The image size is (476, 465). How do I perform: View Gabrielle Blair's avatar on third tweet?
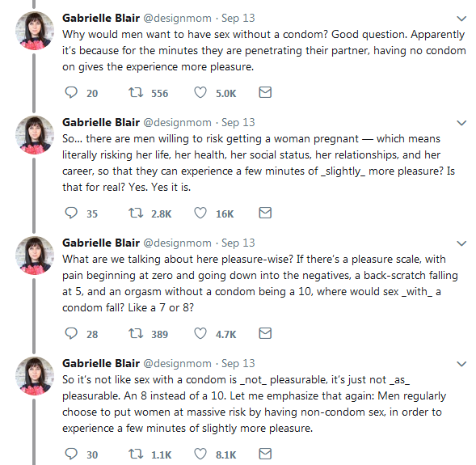[x=35, y=256]
